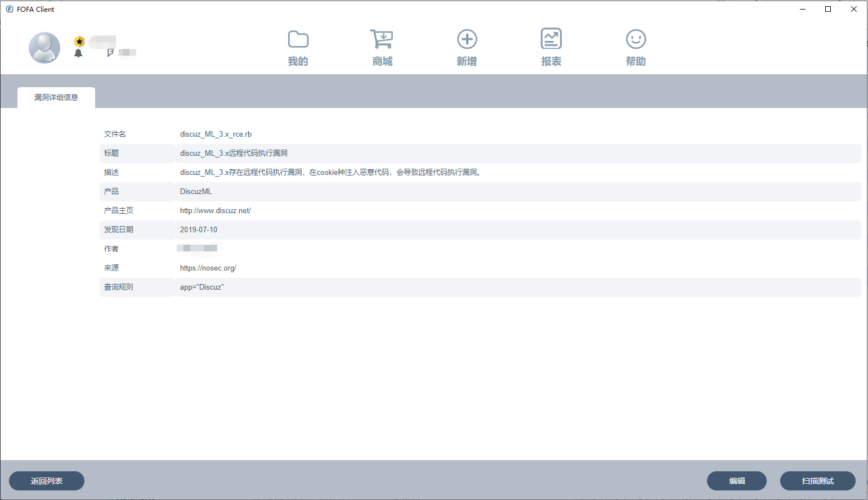868x500 pixels.
Task: Open the 帮助 smiley face icon
Action: pyautogui.click(x=636, y=39)
